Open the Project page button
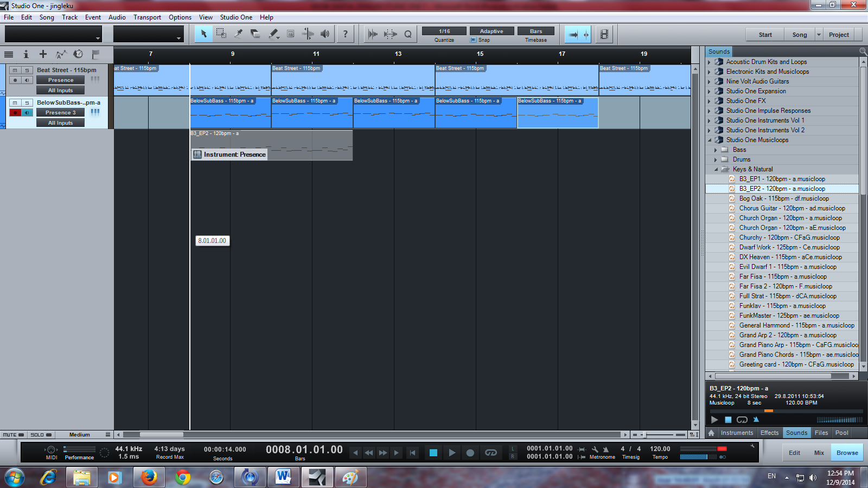This screenshot has width=868, height=488. [838, 35]
